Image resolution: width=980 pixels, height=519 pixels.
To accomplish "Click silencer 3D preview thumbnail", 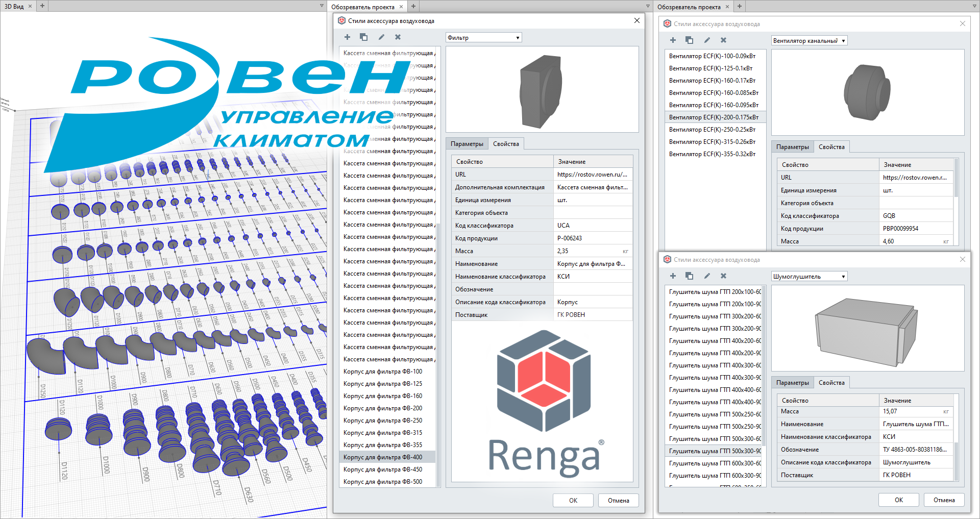I will [x=868, y=328].
